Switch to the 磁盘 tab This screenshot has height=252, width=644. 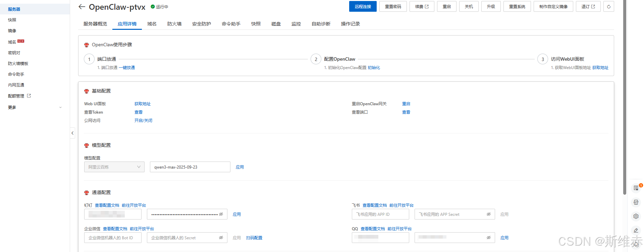pyautogui.click(x=276, y=24)
